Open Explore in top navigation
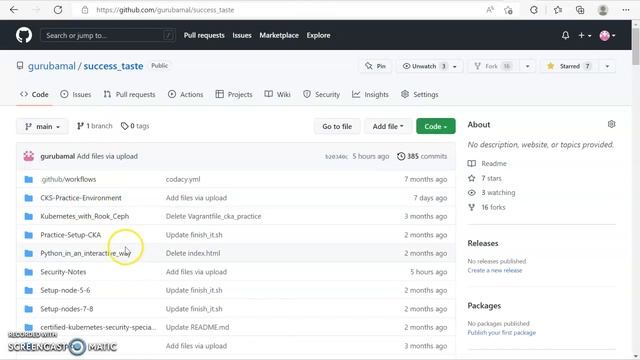640x360 pixels. click(x=318, y=36)
